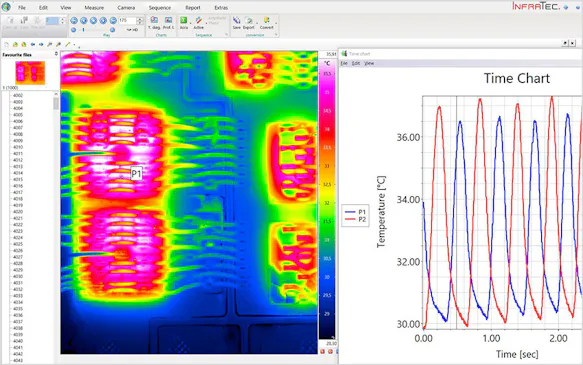
Task: Open the main View menu
Action: pyautogui.click(x=66, y=7)
